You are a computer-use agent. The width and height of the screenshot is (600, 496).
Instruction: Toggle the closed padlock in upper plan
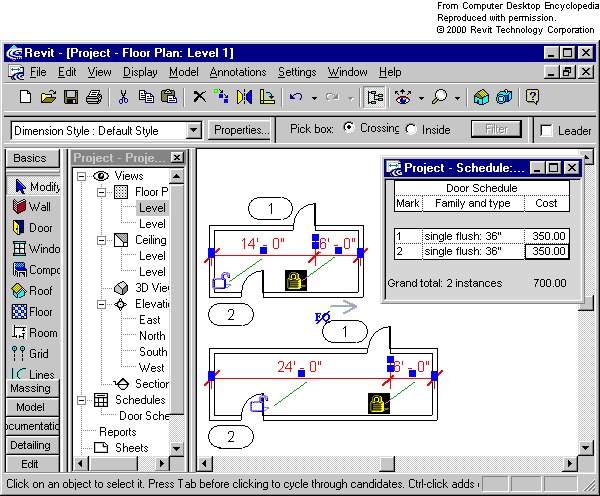click(x=296, y=280)
